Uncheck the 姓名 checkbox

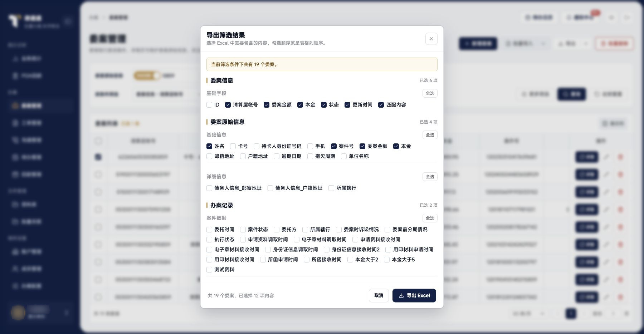coord(209,146)
